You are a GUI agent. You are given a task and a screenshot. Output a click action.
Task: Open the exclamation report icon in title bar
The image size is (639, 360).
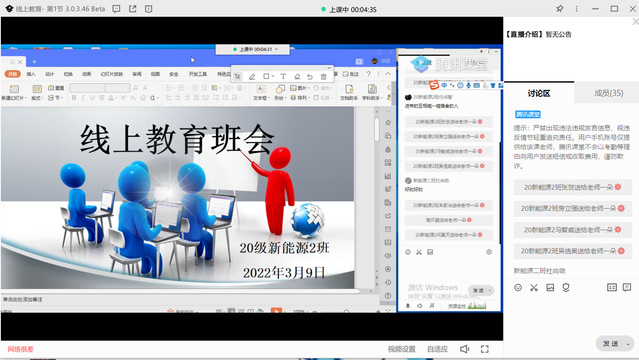point(148,9)
